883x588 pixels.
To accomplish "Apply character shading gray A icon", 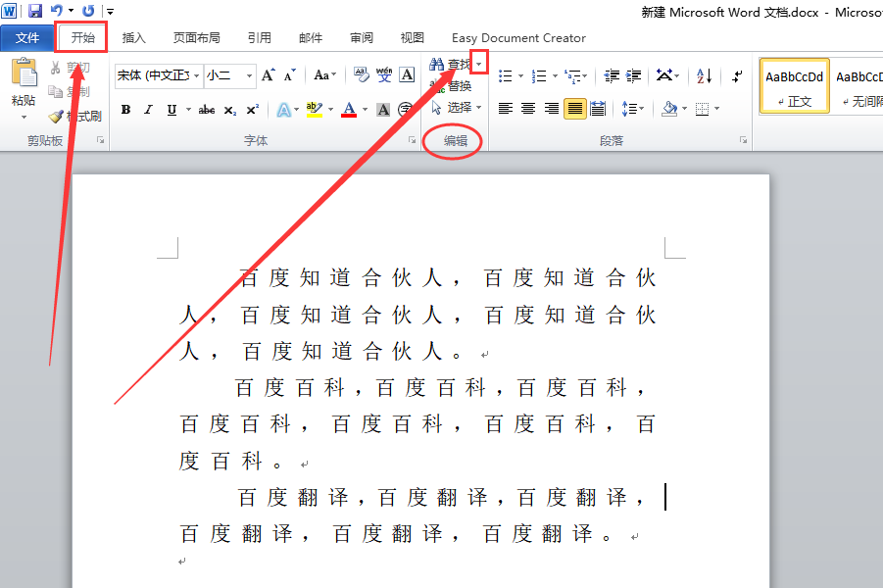I will click(x=383, y=110).
